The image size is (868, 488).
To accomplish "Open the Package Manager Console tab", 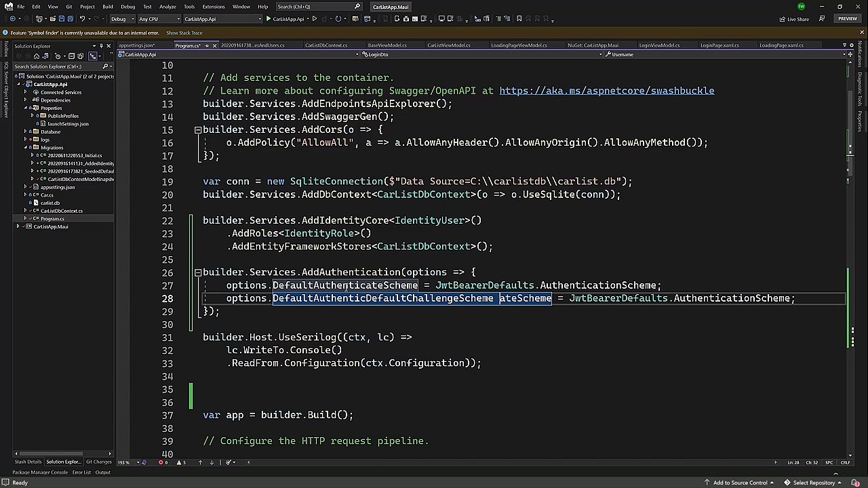I will pos(40,472).
